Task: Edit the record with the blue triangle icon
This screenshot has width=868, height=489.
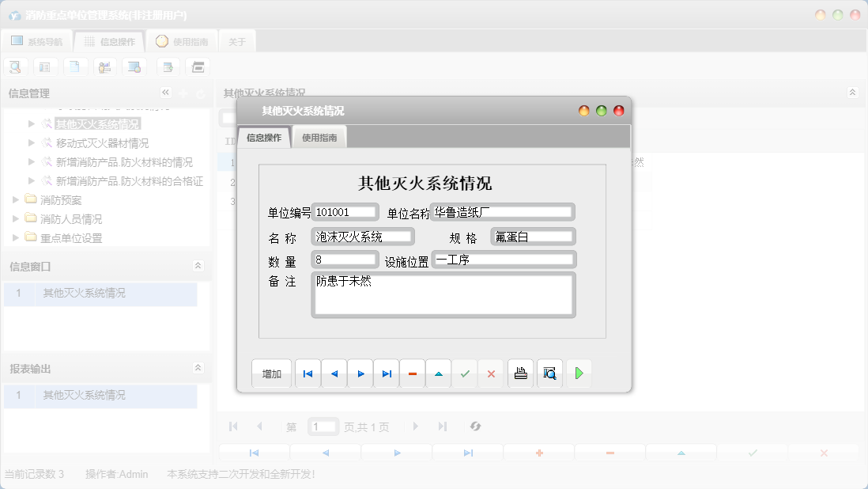Action: [439, 373]
